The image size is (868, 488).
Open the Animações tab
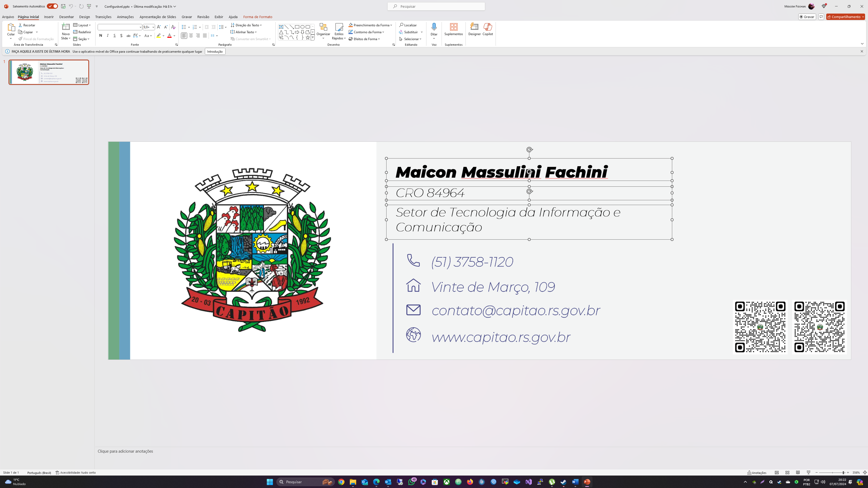[125, 17]
